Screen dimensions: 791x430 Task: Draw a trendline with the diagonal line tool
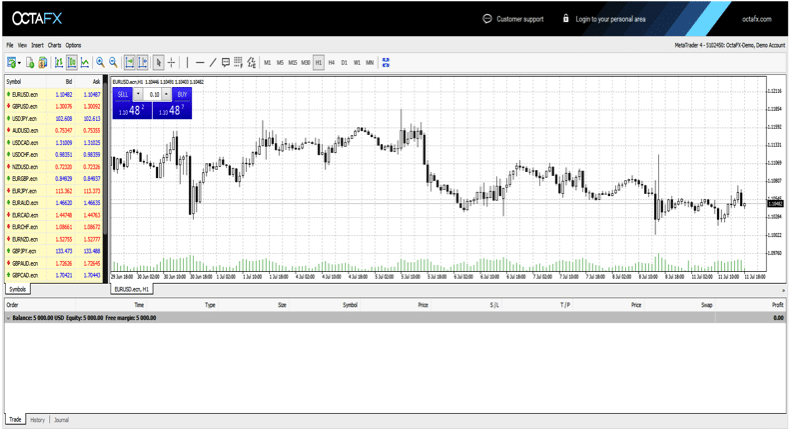point(213,63)
